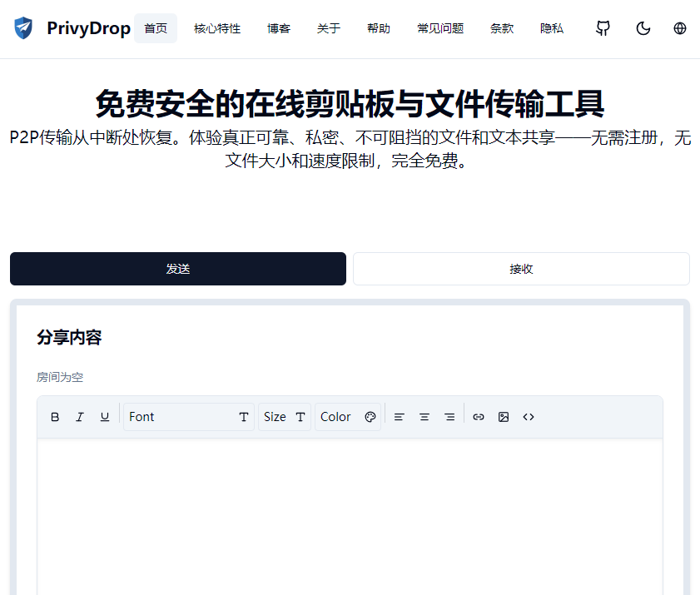Click the PrivyDrop shield logo icon
700x595 pixels.
pos(23,28)
